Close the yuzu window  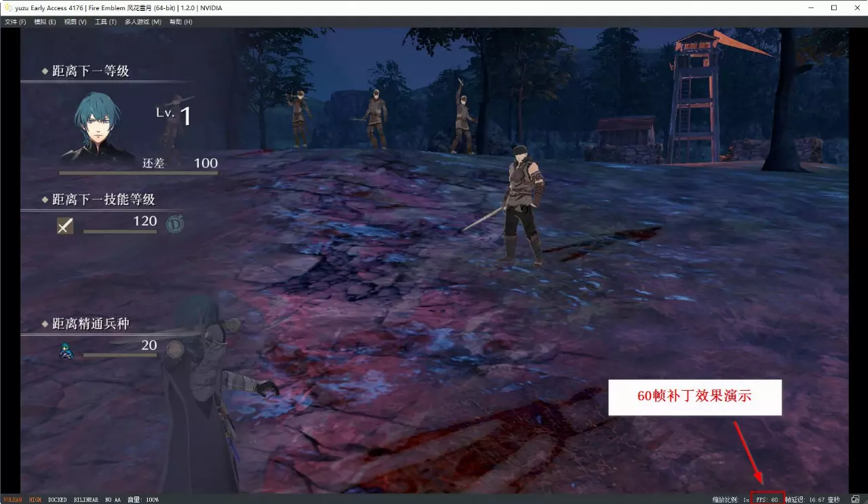856,7
